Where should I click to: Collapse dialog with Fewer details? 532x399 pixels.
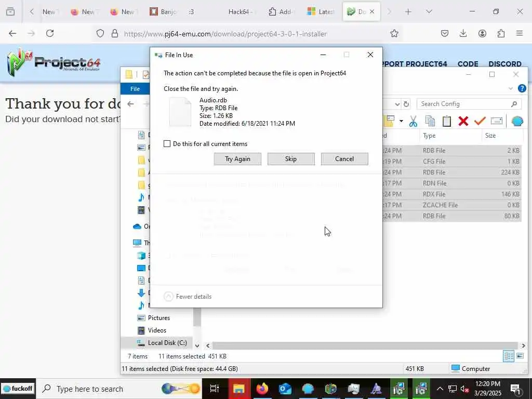pos(188,297)
